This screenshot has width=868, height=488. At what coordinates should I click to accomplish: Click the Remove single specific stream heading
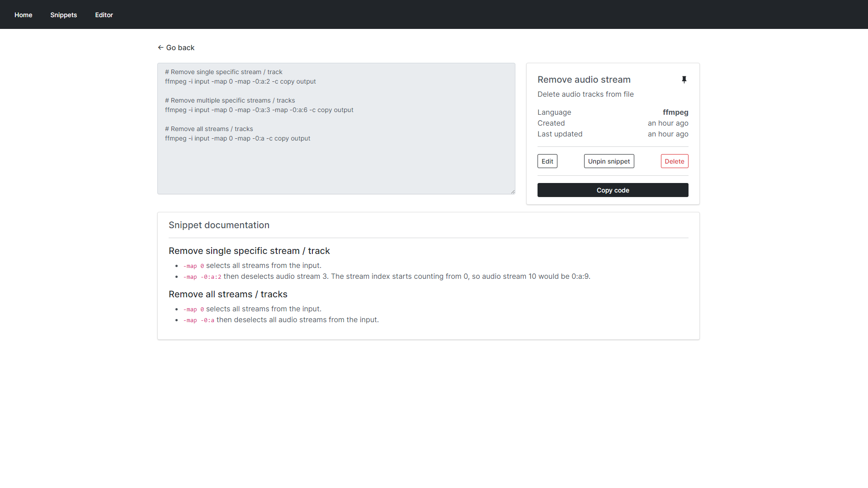point(249,251)
